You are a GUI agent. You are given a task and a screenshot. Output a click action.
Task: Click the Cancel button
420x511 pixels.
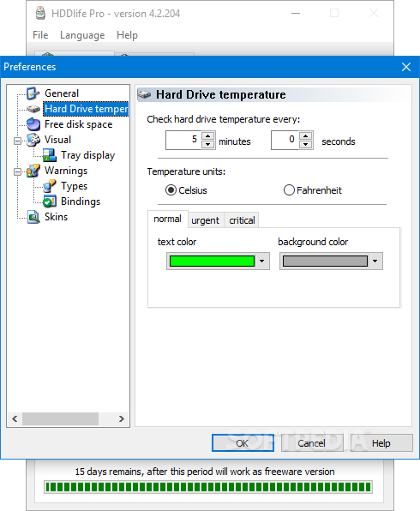tap(312, 443)
